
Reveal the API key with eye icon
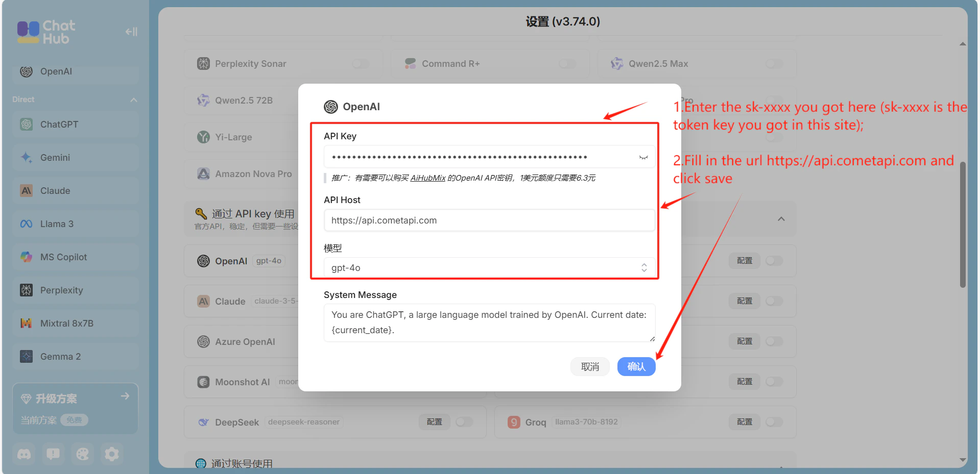pyautogui.click(x=643, y=157)
